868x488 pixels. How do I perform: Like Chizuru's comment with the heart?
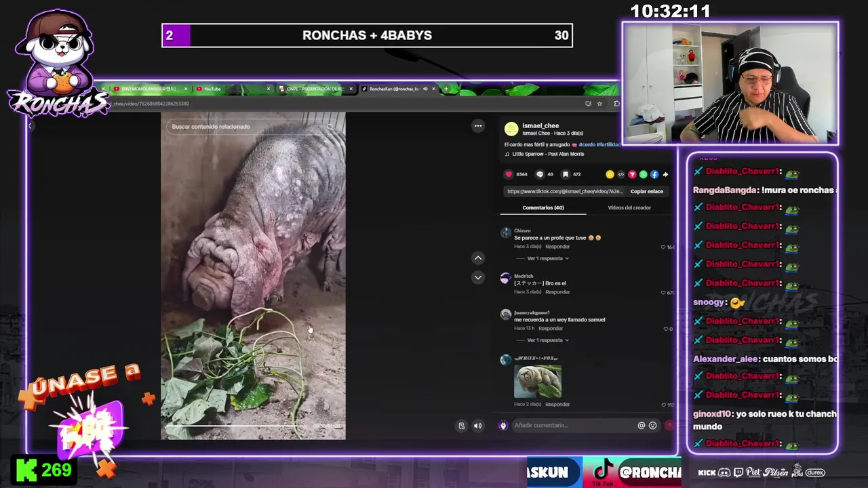coord(663,247)
